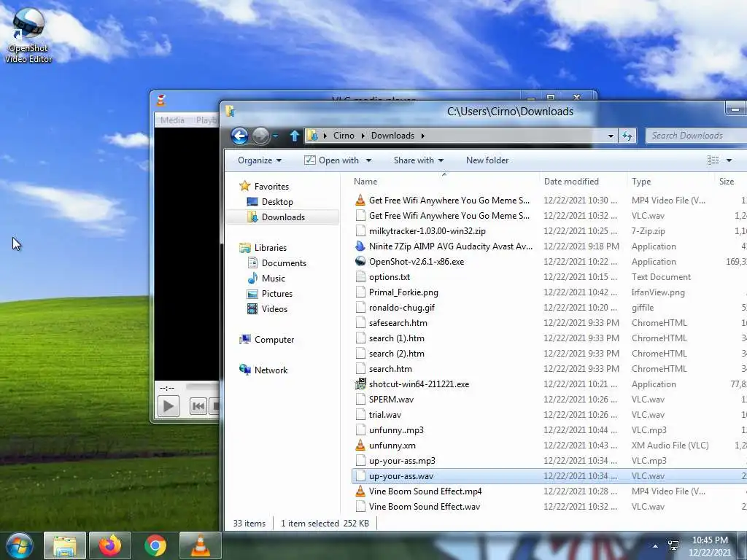The image size is (747, 560).
Task: Expand the Open with dropdown arrow
Action: [x=368, y=160]
